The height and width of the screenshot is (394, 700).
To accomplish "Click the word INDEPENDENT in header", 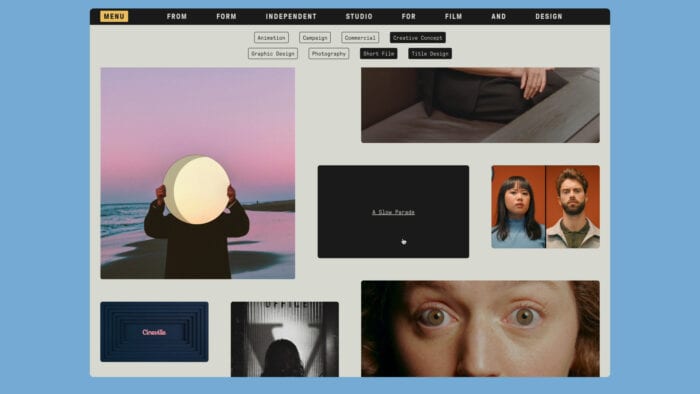I will pyautogui.click(x=291, y=17).
